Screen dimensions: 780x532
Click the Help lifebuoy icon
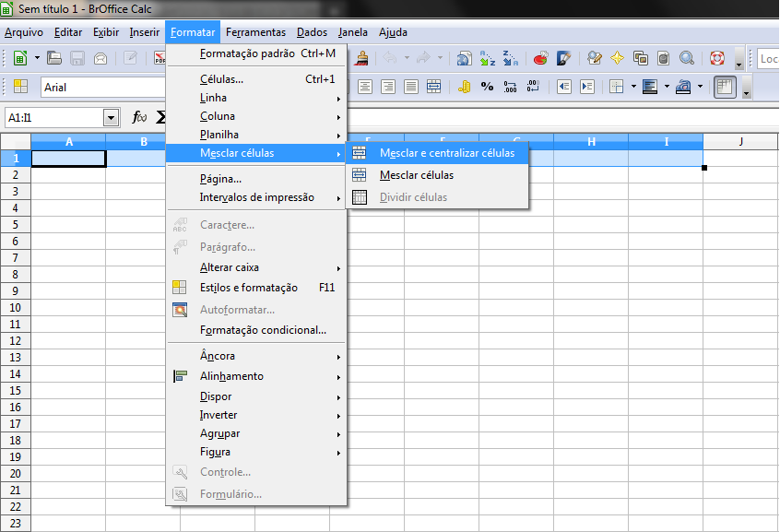(716, 58)
